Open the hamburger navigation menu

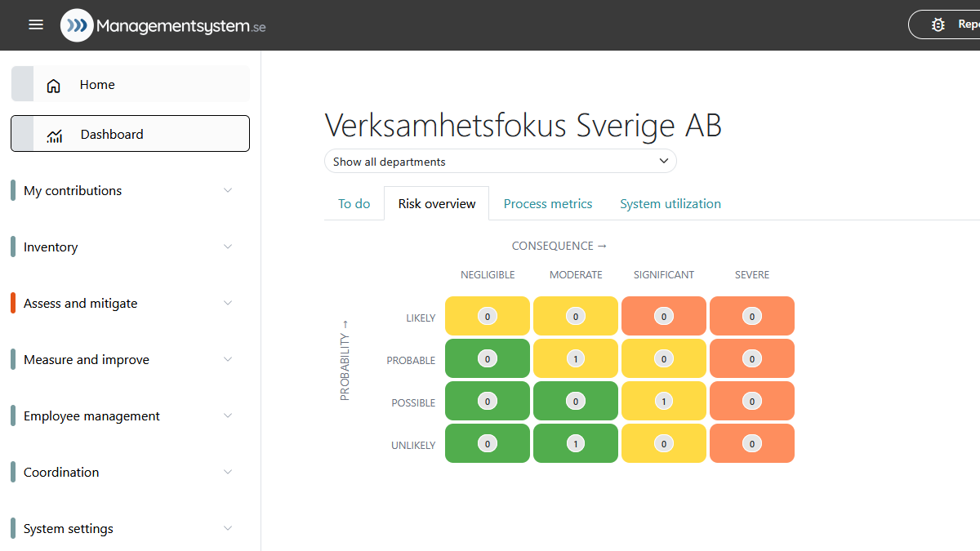pos(35,24)
